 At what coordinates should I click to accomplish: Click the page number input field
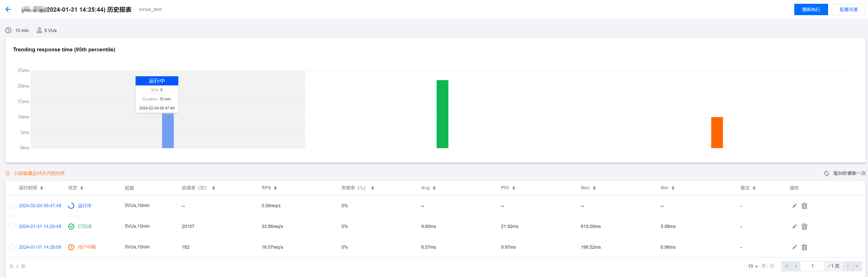(812, 266)
